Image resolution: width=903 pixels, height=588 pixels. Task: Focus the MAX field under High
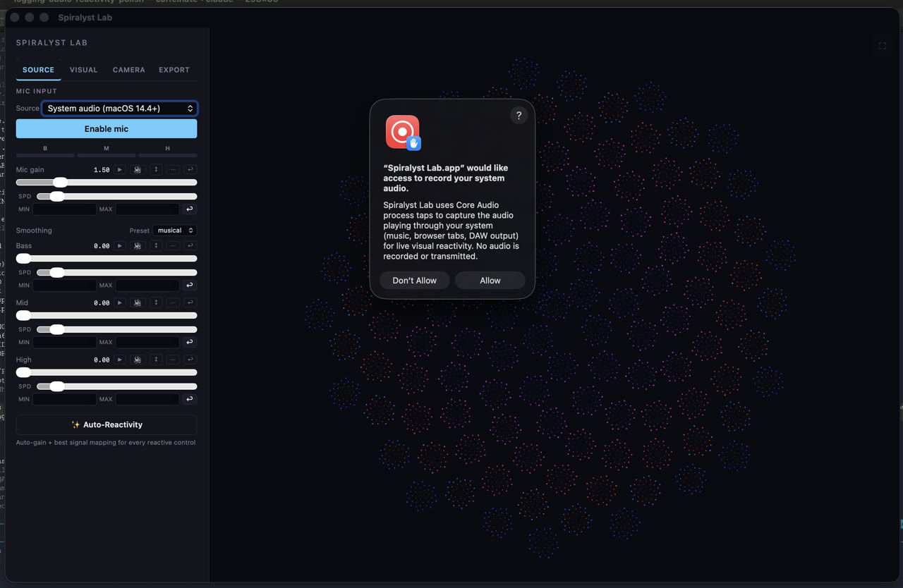[147, 400]
